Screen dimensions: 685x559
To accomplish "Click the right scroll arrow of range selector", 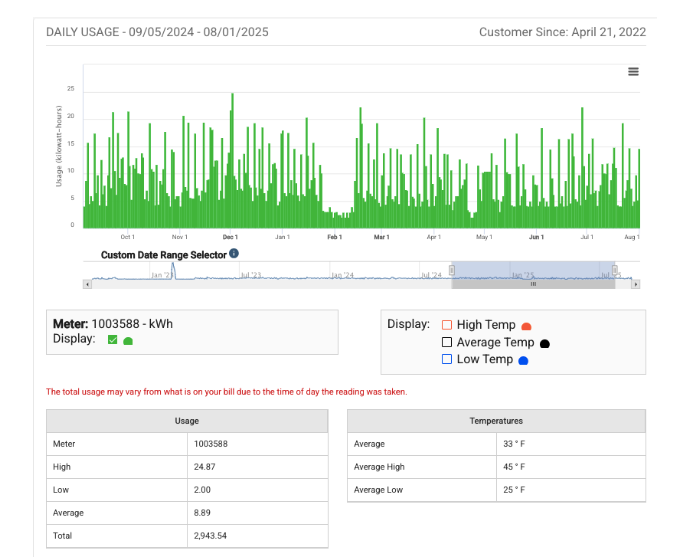I will [636, 284].
